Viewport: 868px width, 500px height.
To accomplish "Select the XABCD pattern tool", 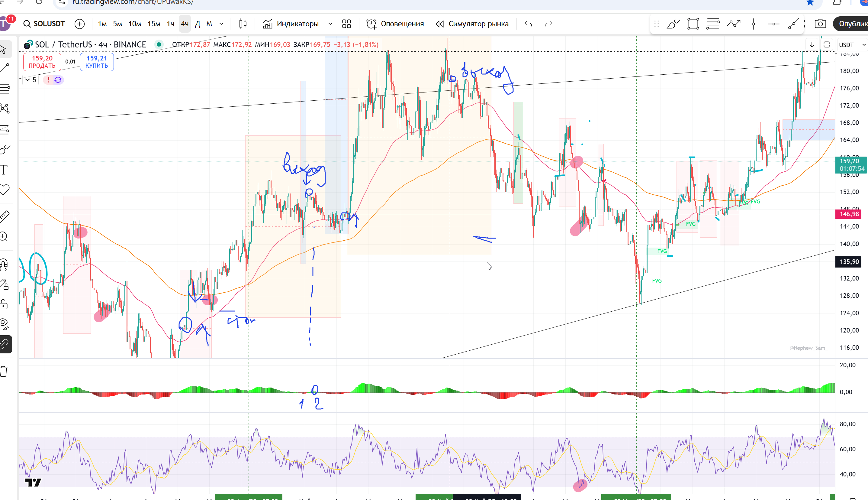I will (x=4, y=109).
